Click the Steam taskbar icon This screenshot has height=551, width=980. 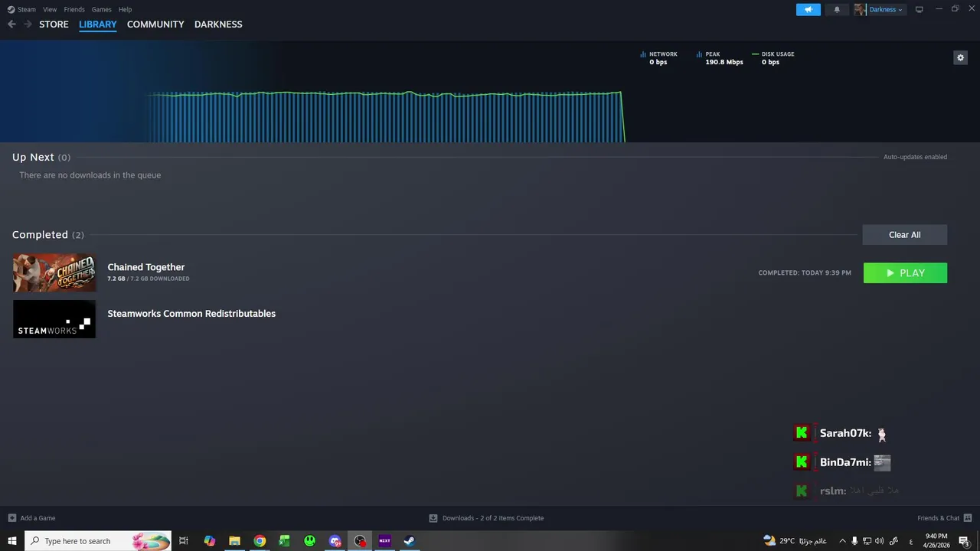pyautogui.click(x=410, y=541)
